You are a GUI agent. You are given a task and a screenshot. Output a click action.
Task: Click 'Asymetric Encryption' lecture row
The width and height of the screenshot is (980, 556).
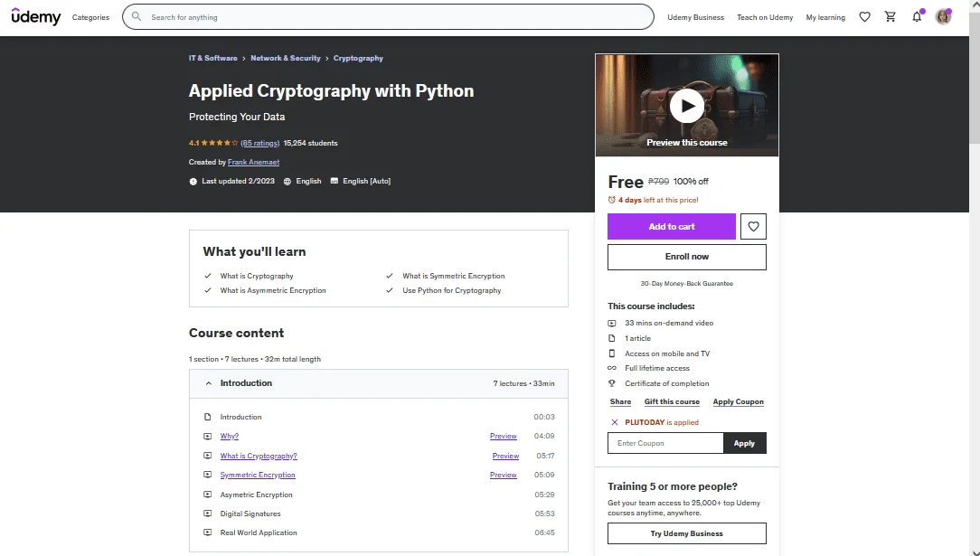point(379,495)
